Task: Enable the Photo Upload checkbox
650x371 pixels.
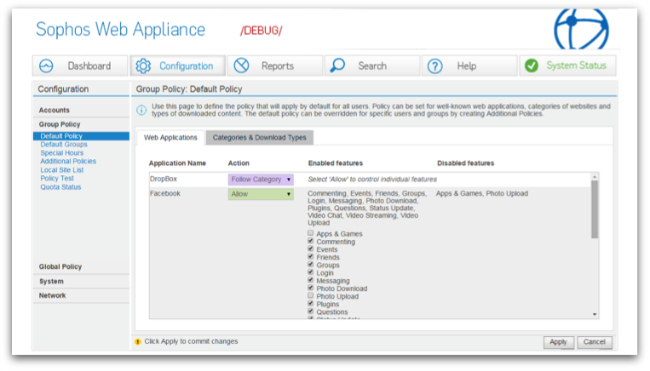Action: pyautogui.click(x=310, y=296)
